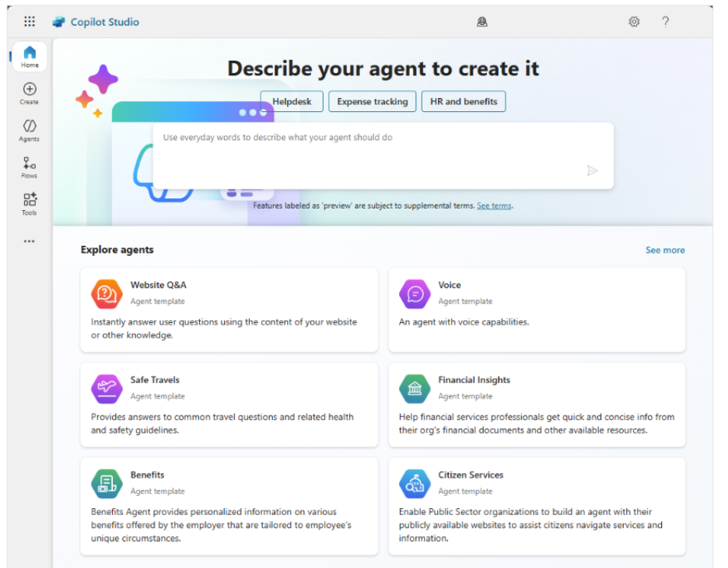
Task: Open Agents in the sidebar
Action: (x=30, y=131)
